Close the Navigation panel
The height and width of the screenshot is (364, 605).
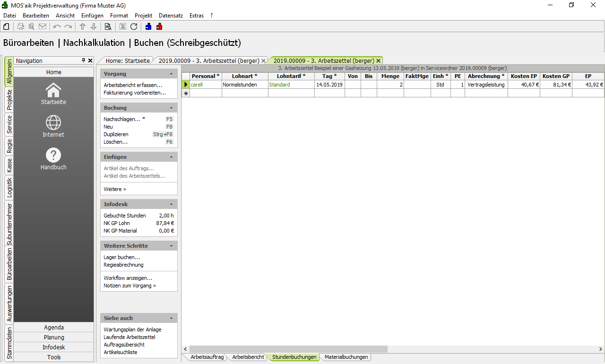point(90,61)
